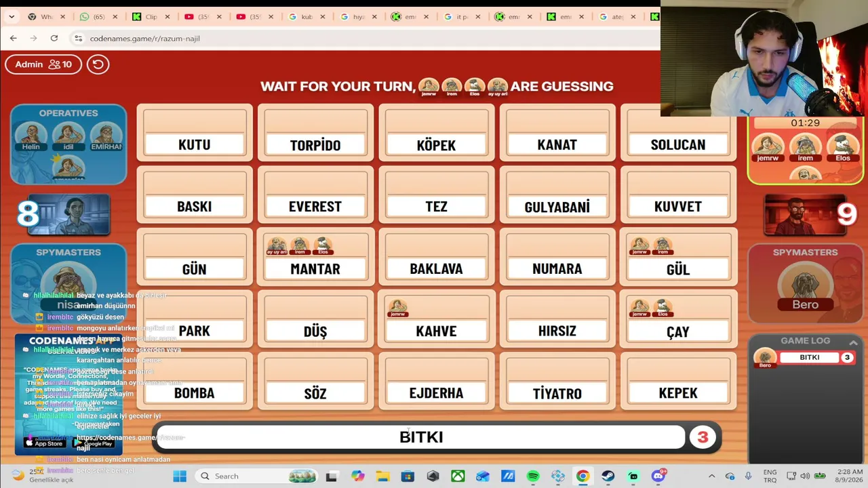Open Steam from the taskbar

click(x=608, y=476)
